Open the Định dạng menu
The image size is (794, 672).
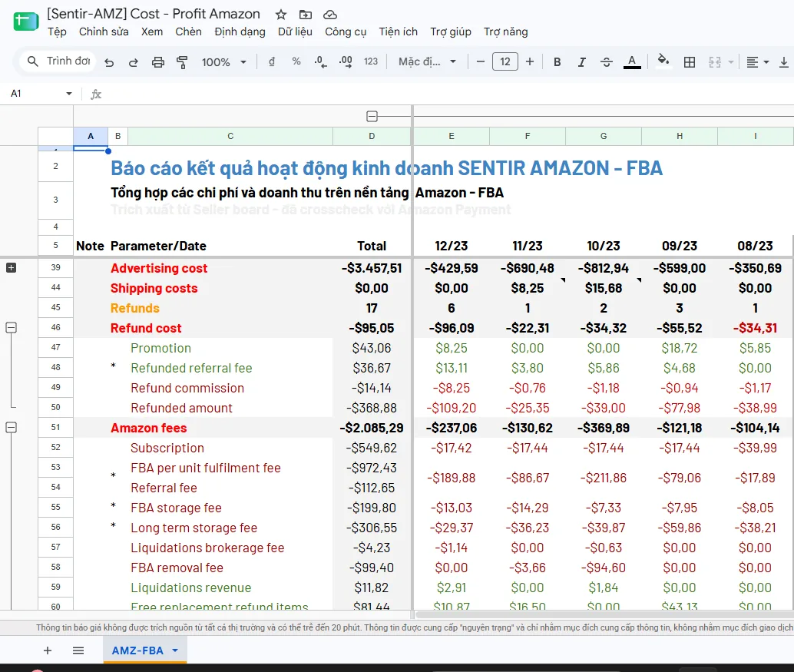pos(240,32)
